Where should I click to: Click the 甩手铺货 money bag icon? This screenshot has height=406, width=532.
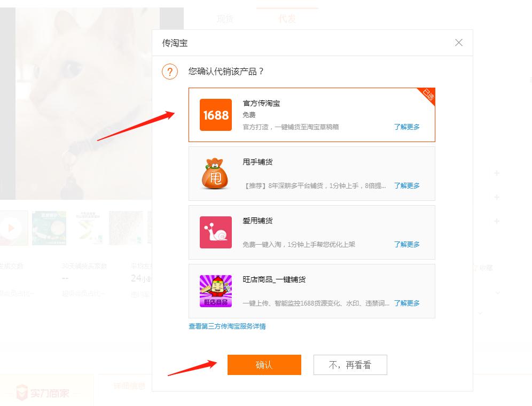click(215, 173)
